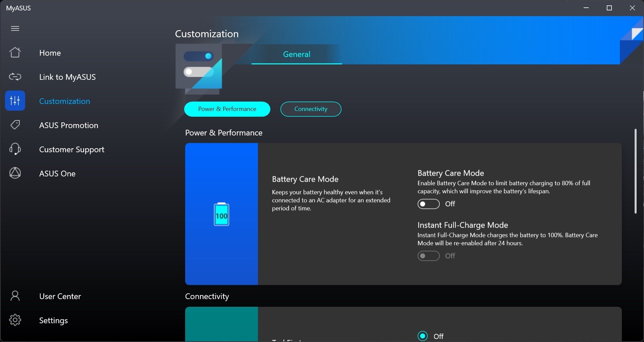Click the ASUS One triangle icon
Screen dimensions: 644x342
[15, 173]
